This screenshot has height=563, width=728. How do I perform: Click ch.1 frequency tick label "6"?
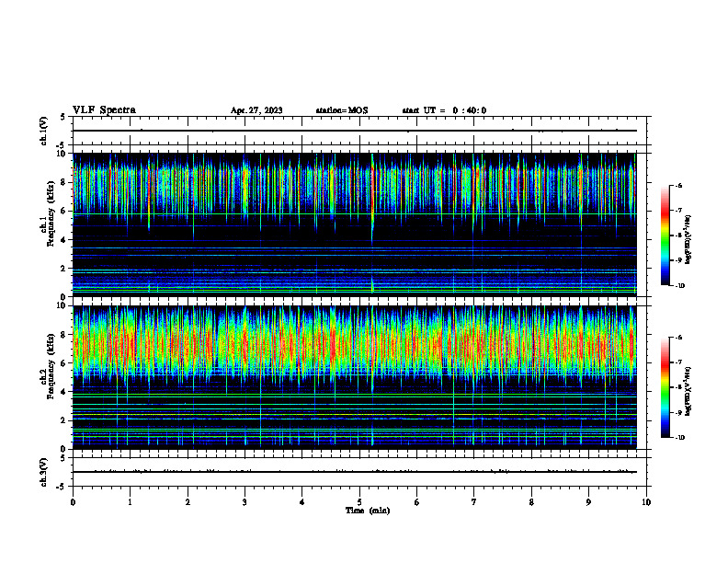pos(63,211)
